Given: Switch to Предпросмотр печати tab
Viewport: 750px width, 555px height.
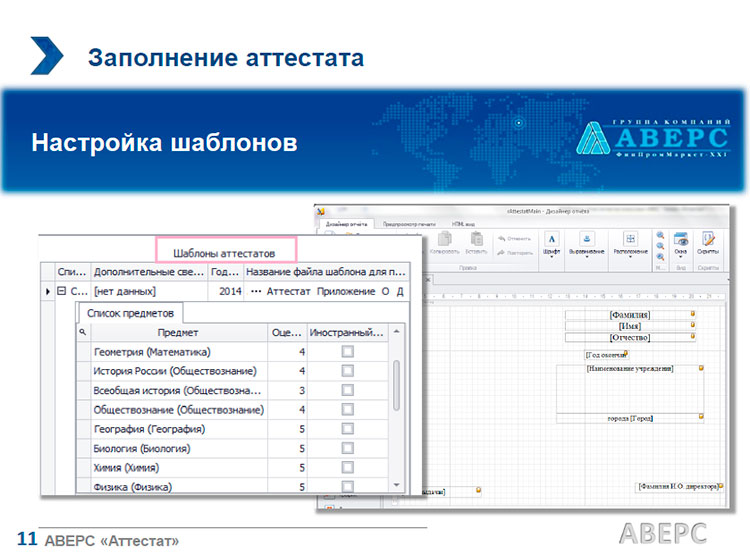Looking at the screenshot, I should coord(409,224).
